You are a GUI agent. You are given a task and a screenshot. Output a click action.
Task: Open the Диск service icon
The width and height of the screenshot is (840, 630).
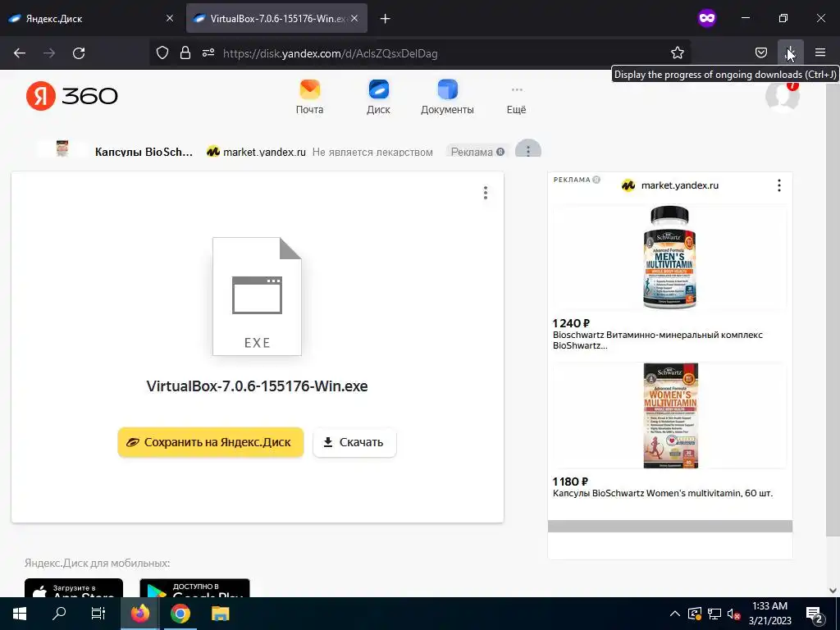click(x=378, y=97)
